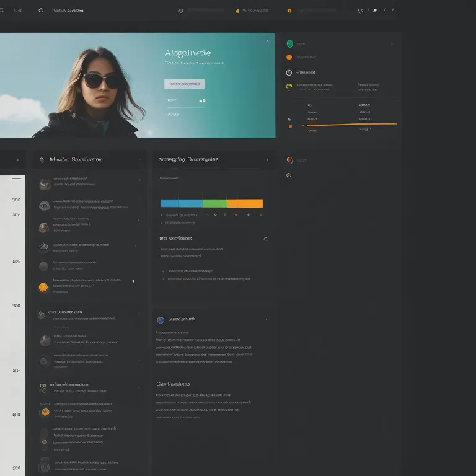Click the first avatar in the left list
This screenshot has height=476, width=476.
[45, 184]
